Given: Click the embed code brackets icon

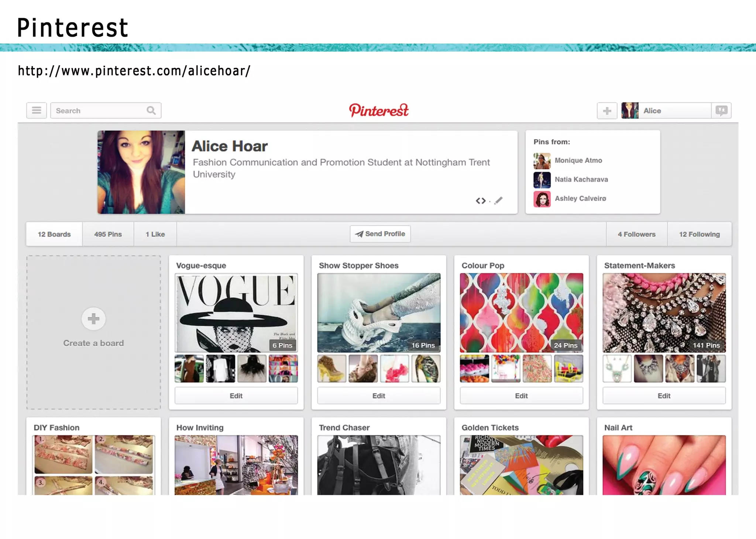Looking at the screenshot, I should pos(481,200).
